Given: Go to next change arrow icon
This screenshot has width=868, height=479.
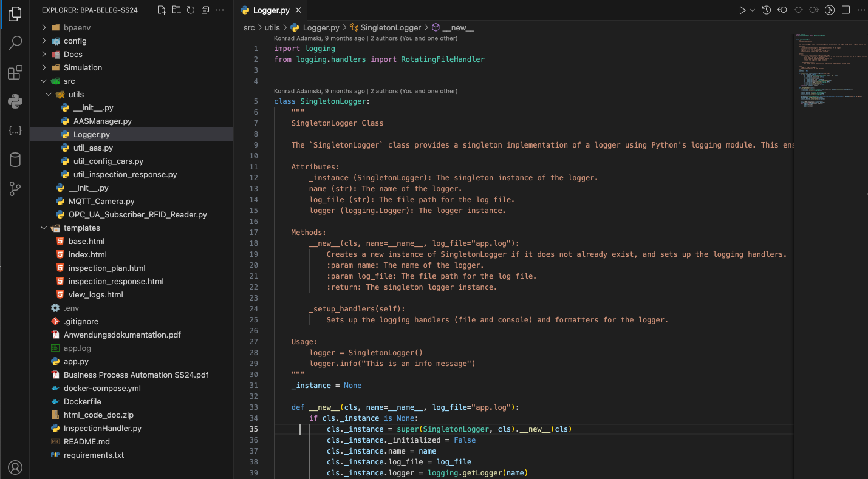Looking at the screenshot, I should (814, 10).
